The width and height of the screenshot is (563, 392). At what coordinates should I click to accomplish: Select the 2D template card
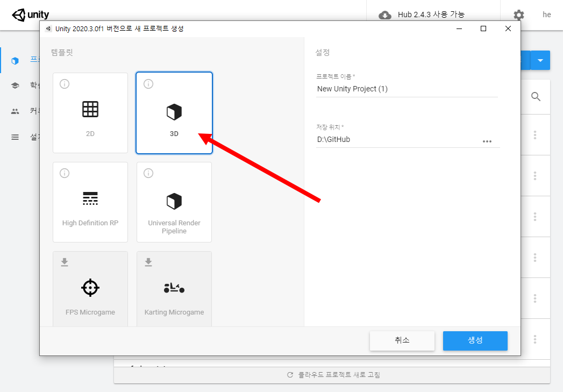tap(90, 113)
